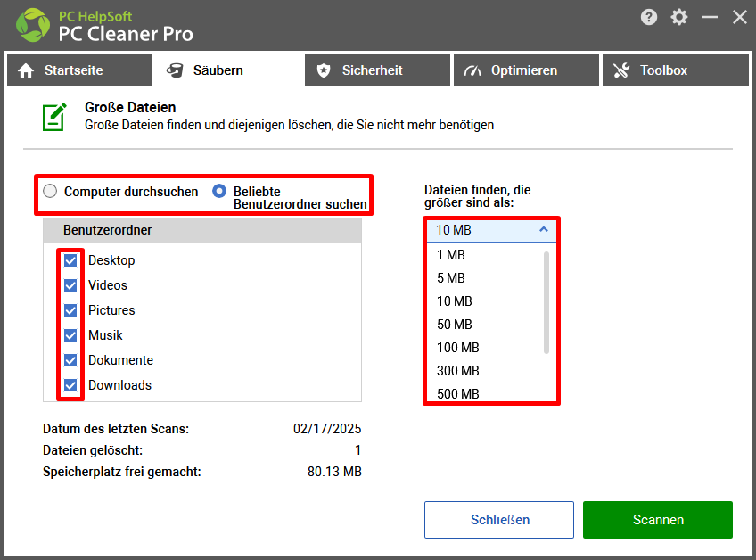Click the Downloads folder label

click(x=119, y=385)
